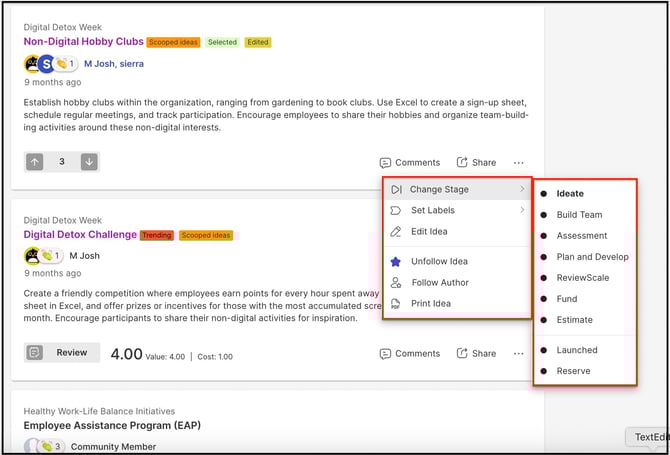Screen dimensions: 670x455
Task: Click upvote arrow on Non-Digital Hobby Clubs
Action: point(35,162)
